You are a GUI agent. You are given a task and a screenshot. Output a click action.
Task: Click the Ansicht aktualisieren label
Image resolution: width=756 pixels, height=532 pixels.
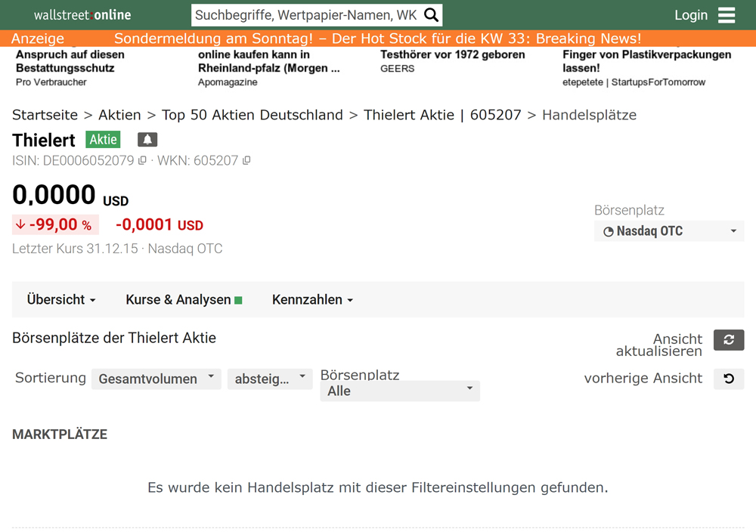(x=659, y=345)
